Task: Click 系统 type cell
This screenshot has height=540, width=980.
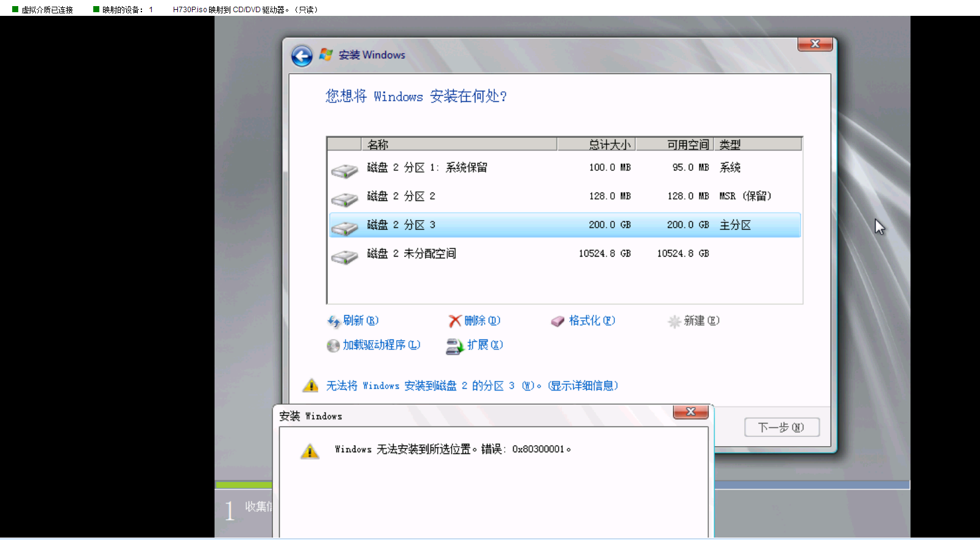Action: (x=730, y=168)
